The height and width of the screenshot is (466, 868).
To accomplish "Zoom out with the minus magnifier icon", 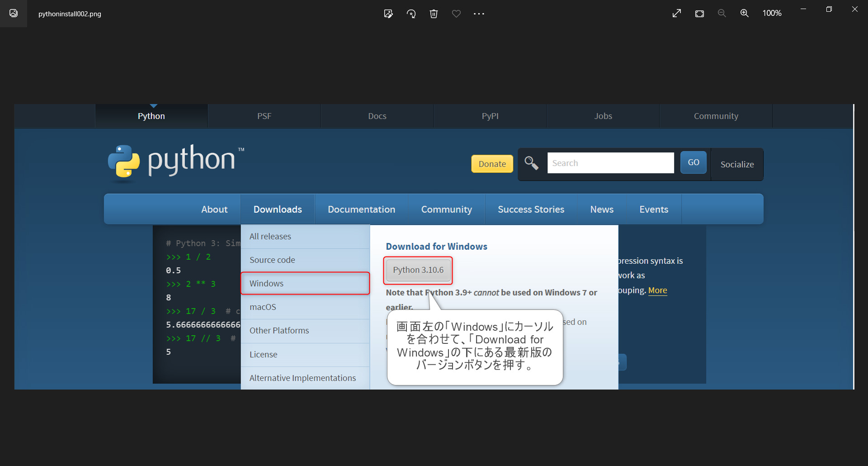I will [x=722, y=14].
